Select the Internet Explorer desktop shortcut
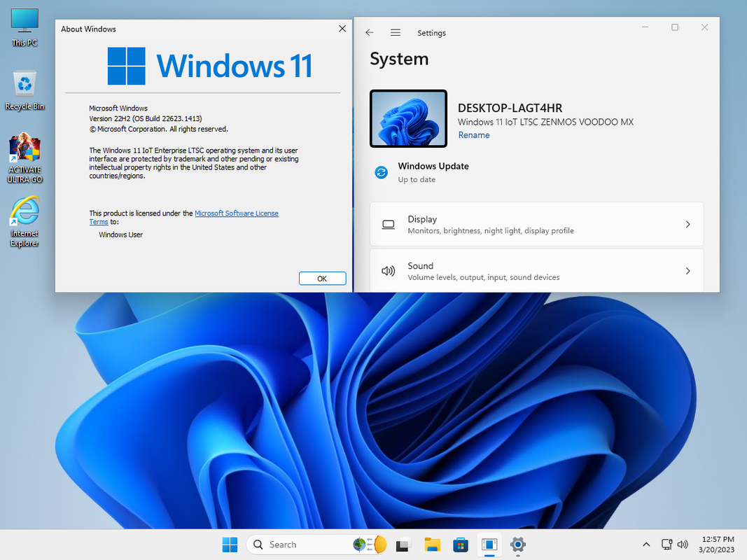Viewport: 747px width, 560px height. click(25, 221)
